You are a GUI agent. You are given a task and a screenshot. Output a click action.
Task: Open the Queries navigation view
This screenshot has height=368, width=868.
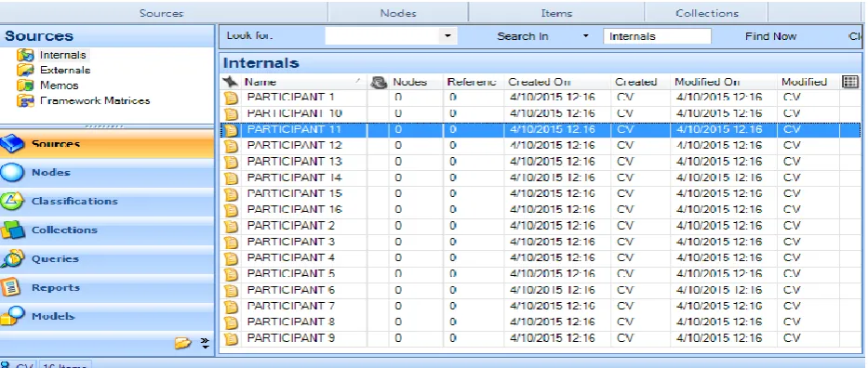click(x=107, y=258)
